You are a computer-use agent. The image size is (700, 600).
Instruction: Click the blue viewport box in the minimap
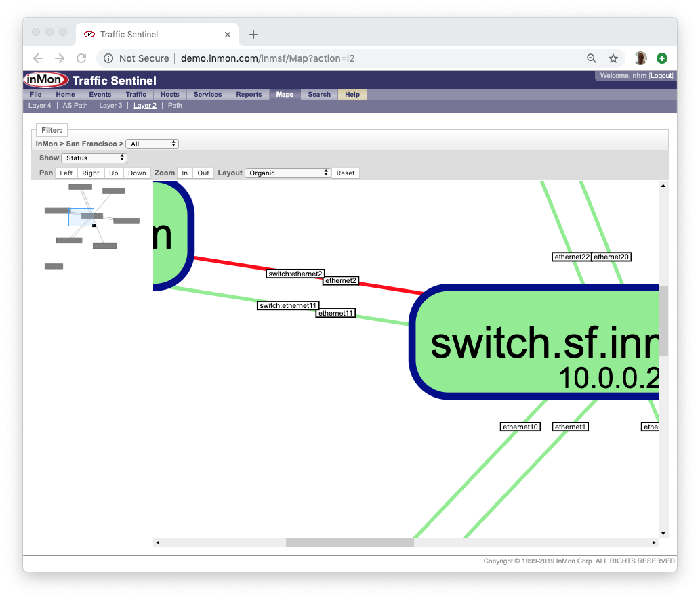pyautogui.click(x=81, y=217)
